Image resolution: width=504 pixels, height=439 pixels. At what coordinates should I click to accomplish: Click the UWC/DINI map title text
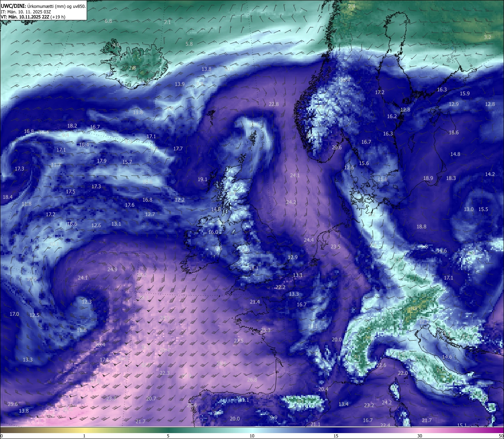pos(43,6)
